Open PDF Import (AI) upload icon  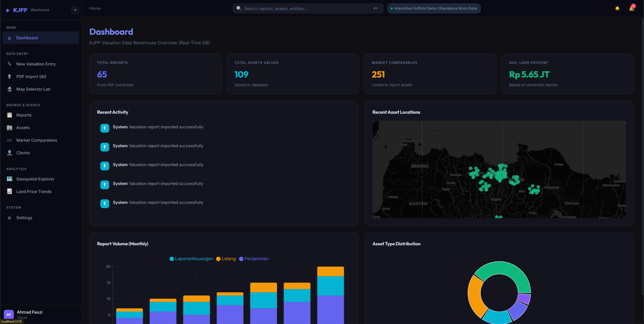click(x=9, y=76)
